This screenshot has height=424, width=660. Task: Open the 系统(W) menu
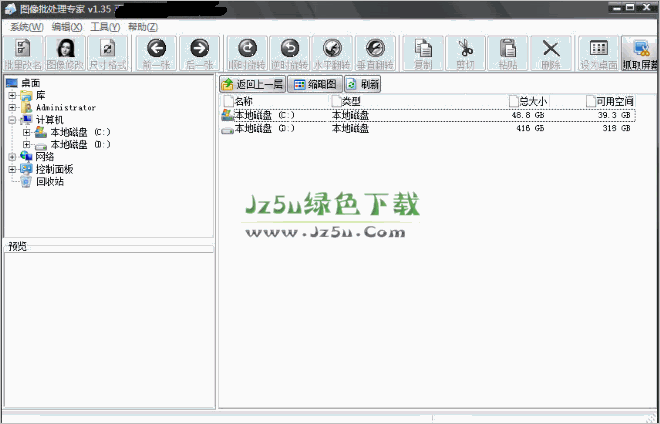coord(27,27)
